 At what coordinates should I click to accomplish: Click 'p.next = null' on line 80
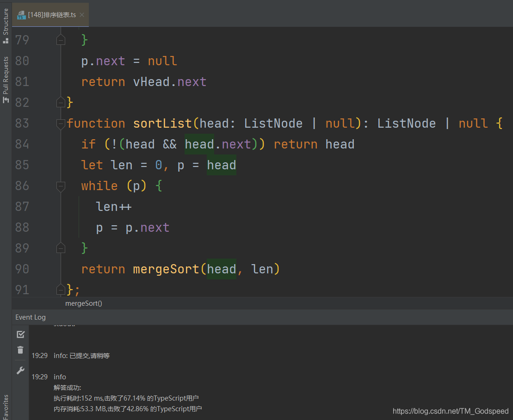[x=129, y=61]
